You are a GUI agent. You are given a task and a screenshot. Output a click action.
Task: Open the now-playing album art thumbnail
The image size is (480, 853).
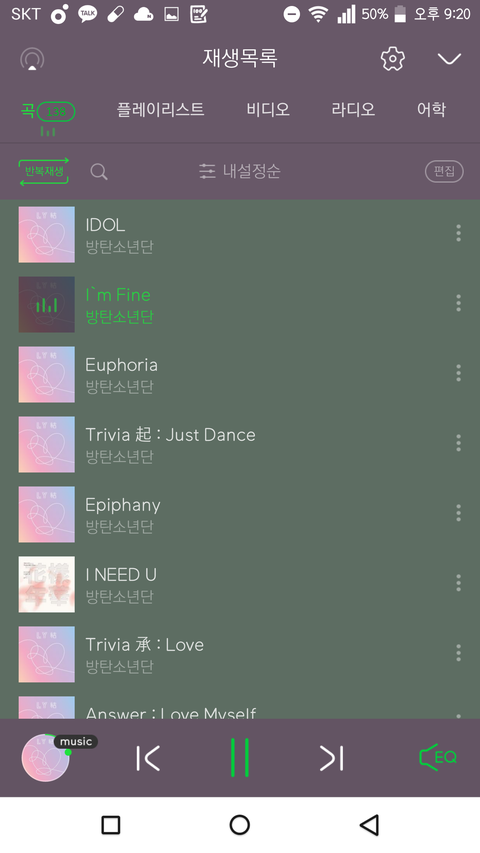(x=46, y=758)
